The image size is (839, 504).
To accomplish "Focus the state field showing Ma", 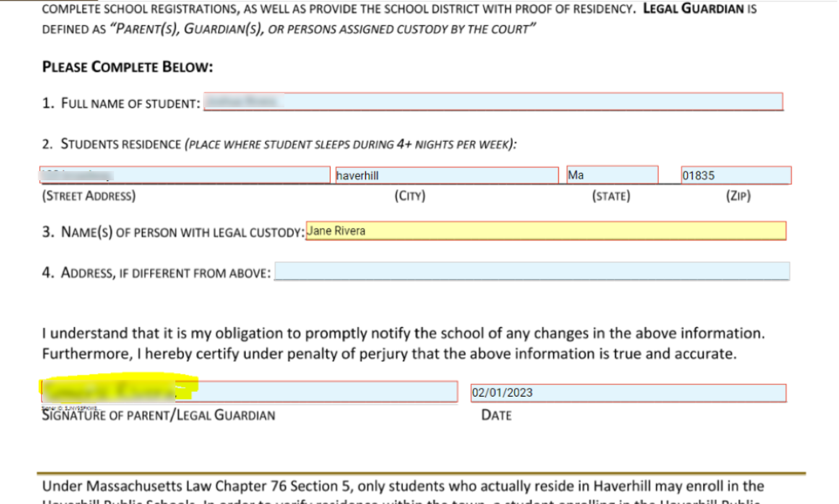I will point(612,175).
